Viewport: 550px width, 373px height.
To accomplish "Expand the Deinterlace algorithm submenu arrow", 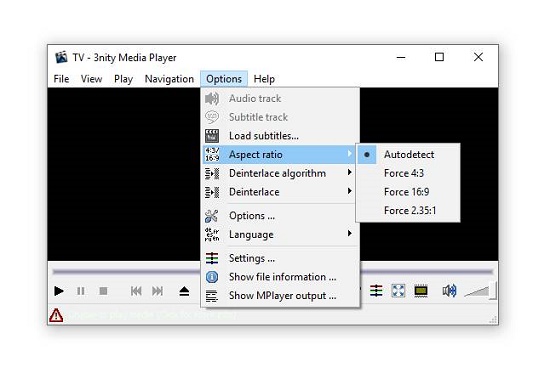I will pos(349,172).
